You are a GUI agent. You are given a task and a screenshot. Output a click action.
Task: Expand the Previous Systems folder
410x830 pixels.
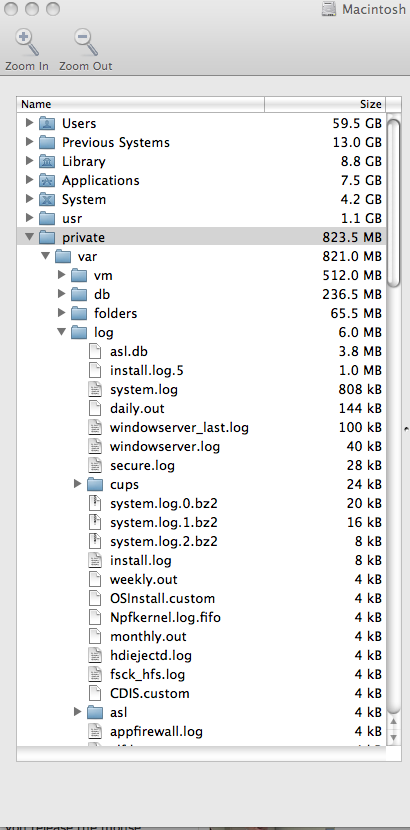(30, 142)
